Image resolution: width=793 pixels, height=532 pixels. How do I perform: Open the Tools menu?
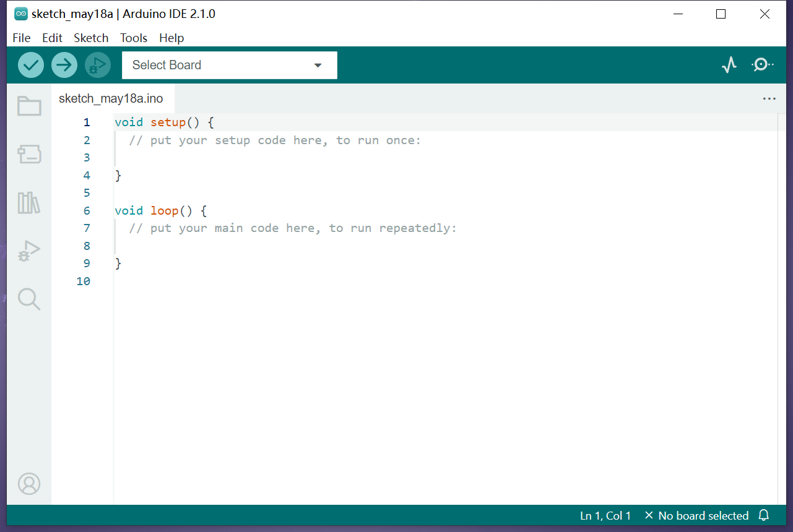(134, 38)
